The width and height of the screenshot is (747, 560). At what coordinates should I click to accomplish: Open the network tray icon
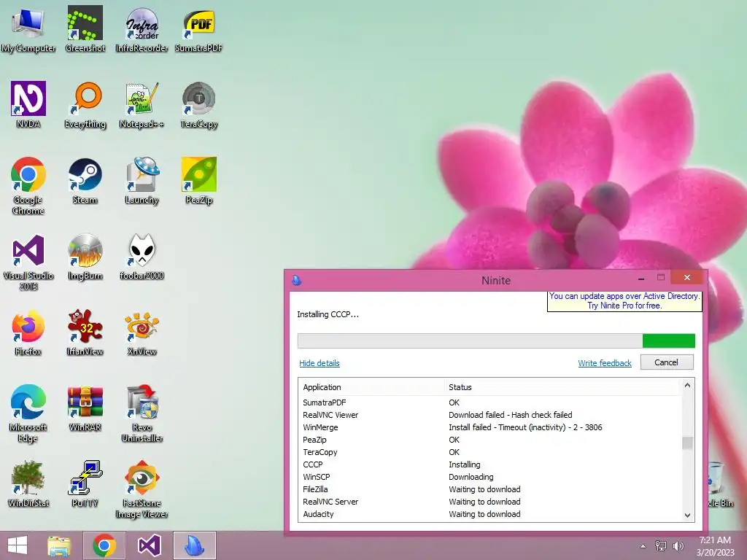tap(660, 546)
